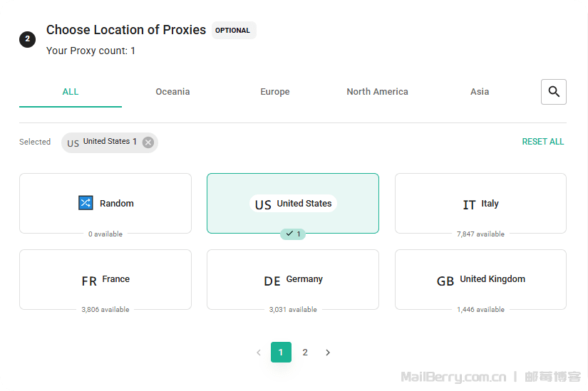Go to page 2
The image size is (588, 391).
coord(305,353)
